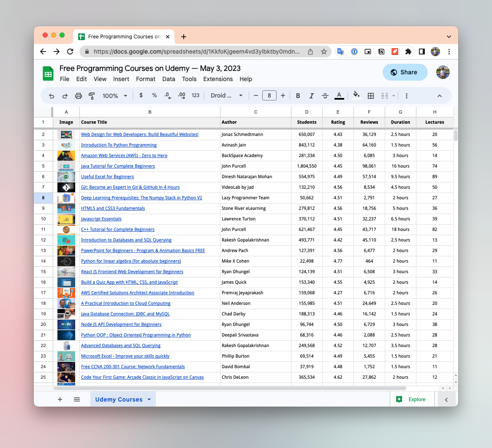Expand merge cells dropdown arrow
The width and height of the screenshot is (492, 448).
point(394,96)
